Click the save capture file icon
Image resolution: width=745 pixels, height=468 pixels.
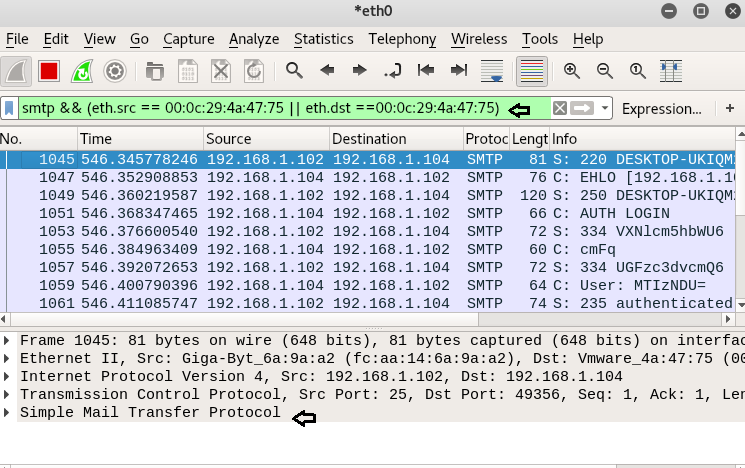pyautogui.click(x=188, y=72)
